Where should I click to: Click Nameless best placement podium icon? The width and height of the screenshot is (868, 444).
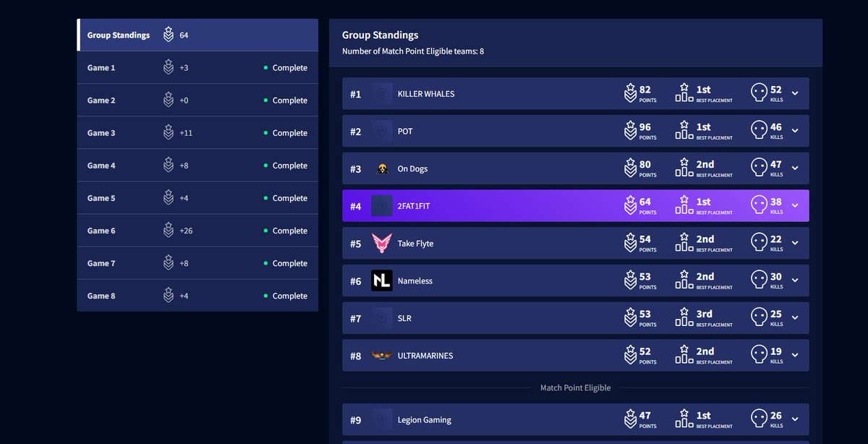point(684,281)
